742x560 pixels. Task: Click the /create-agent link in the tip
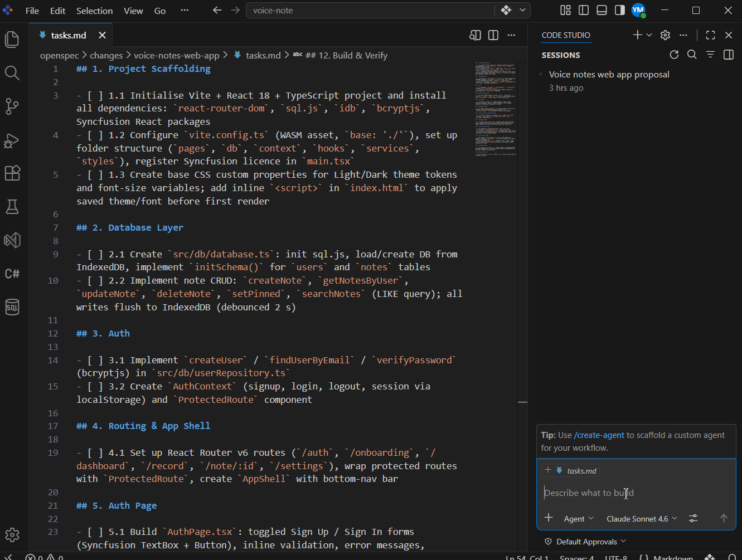[x=599, y=435]
